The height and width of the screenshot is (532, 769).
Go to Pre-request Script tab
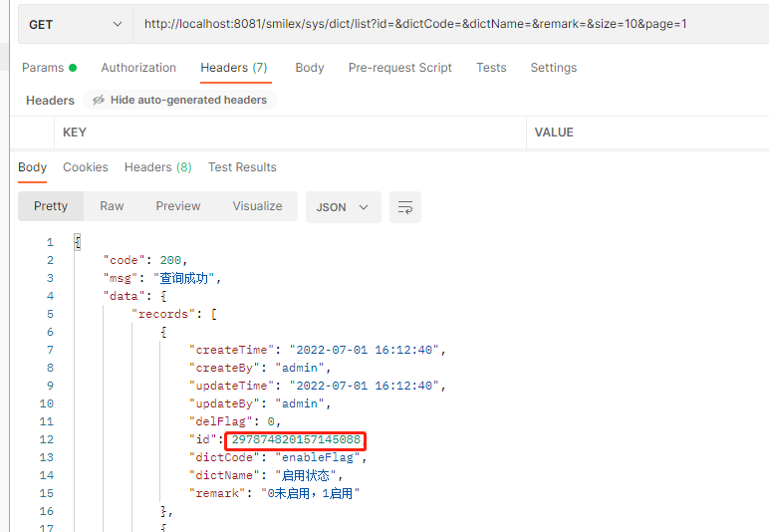(x=399, y=68)
